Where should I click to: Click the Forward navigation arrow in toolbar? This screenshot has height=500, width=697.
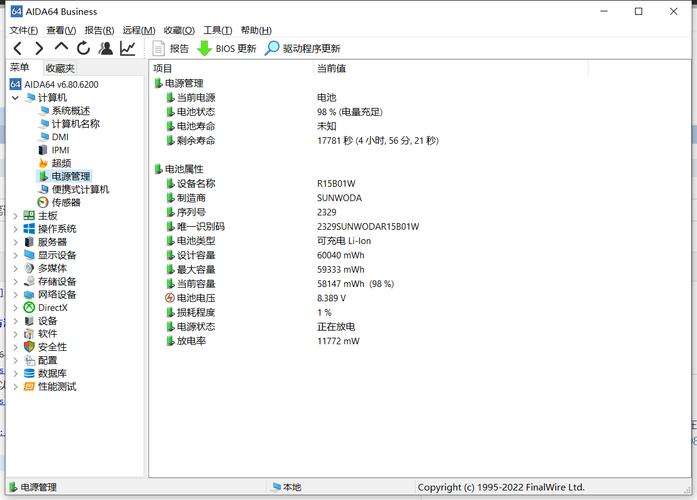[x=39, y=48]
